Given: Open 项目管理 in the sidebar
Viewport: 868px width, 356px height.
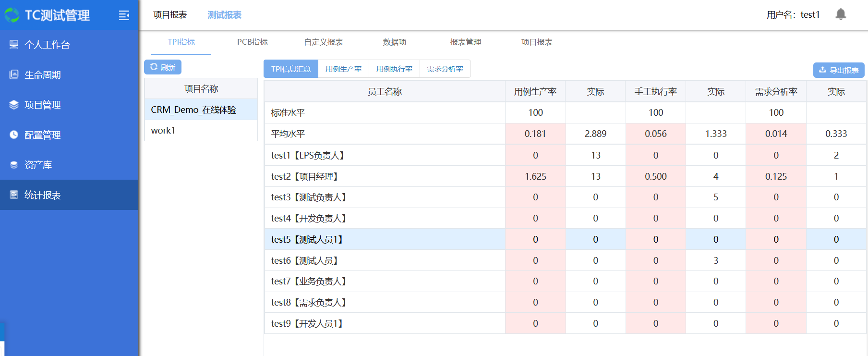Looking at the screenshot, I should click(x=42, y=105).
